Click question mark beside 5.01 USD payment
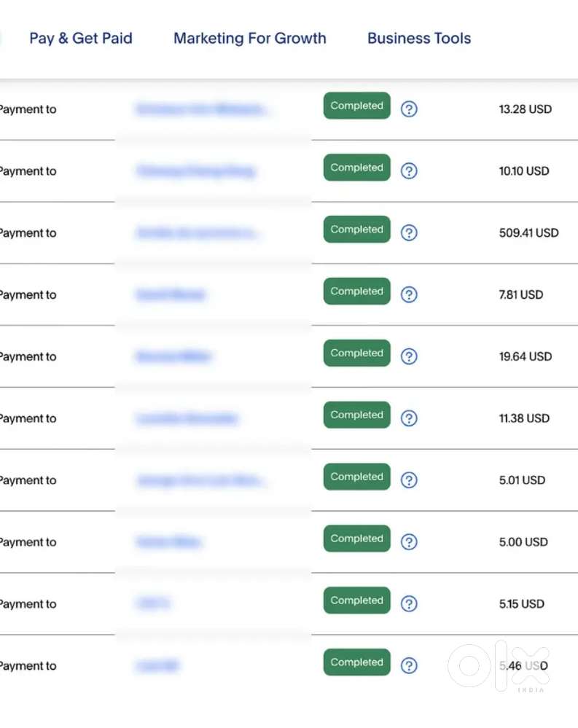The width and height of the screenshot is (578, 728). (410, 480)
